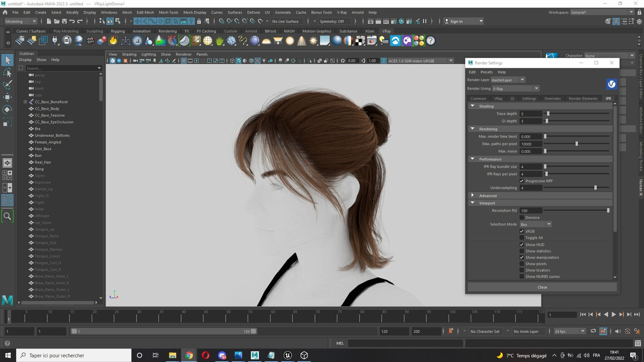Screen dimensions: 644x362
Task: Click the lock selection padlock icon
Action: (199, 21)
